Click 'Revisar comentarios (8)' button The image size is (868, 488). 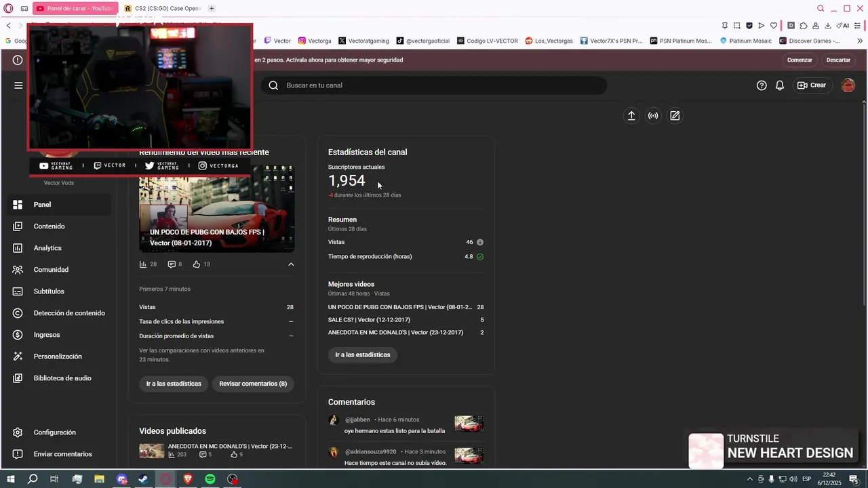(x=253, y=384)
